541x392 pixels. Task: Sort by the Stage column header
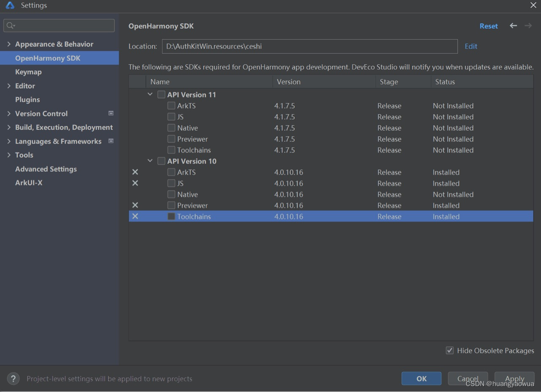[403, 82]
